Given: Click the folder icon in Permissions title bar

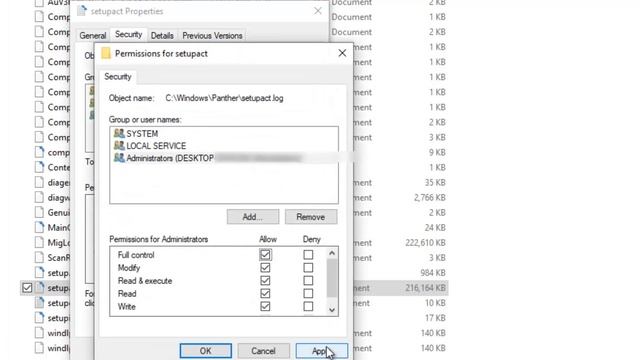Looking at the screenshot, I should [106, 53].
